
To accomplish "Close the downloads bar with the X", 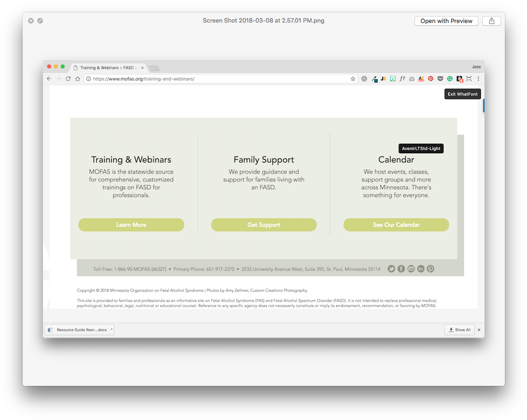I will (479, 330).
